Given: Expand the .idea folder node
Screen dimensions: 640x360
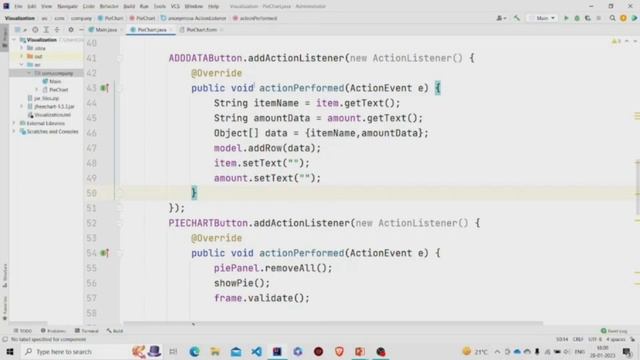Looking at the screenshot, I should (22, 48).
